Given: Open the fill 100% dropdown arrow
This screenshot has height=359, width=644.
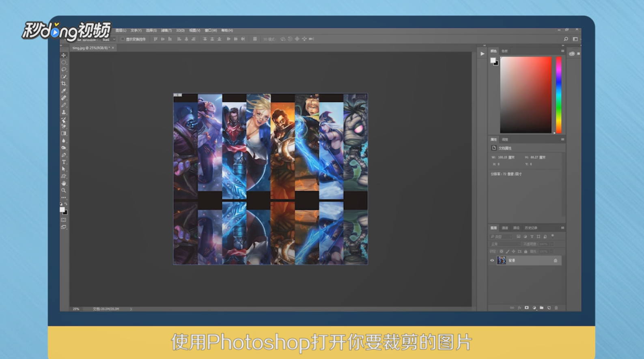Looking at the screenshot, I should click(x=551, y=252).
